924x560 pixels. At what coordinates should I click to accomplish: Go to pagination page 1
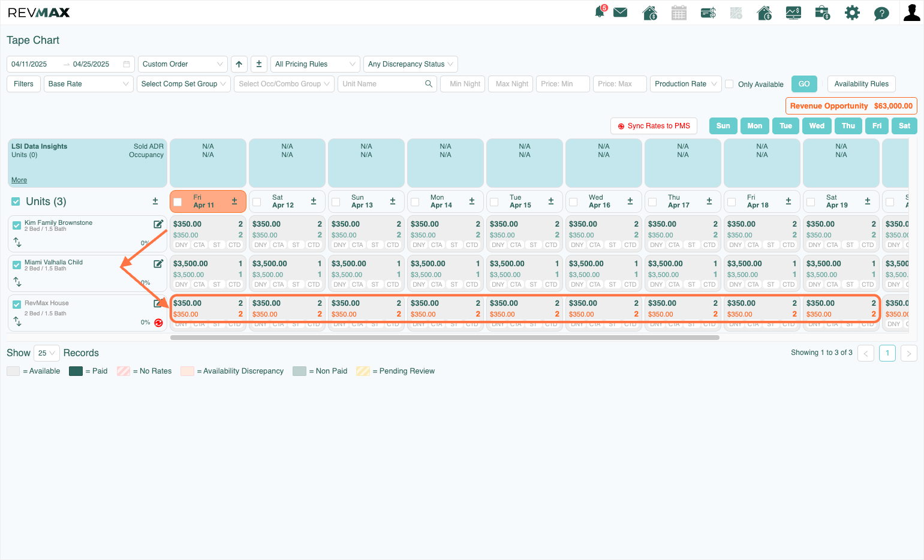point(887,353)
